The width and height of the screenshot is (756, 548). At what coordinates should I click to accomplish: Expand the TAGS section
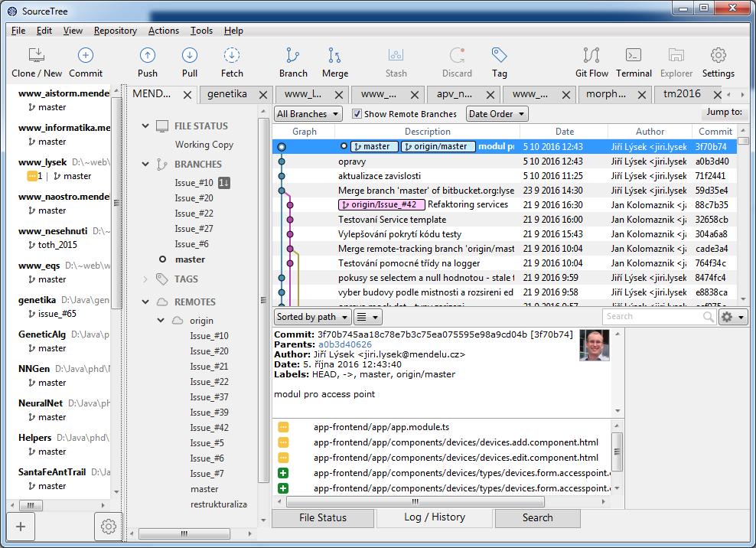point(145,279)
